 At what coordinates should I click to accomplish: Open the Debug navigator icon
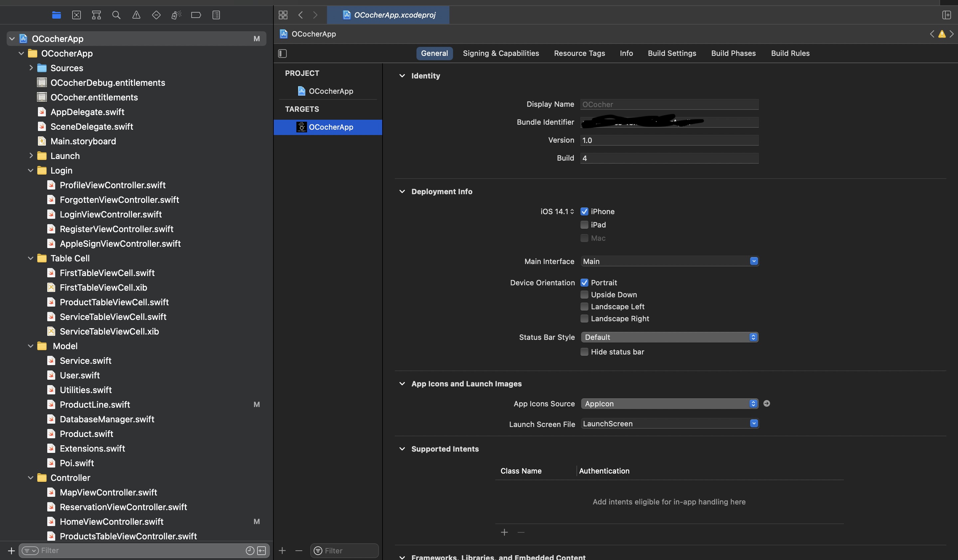pyautogui.click(x=176, y=15)
